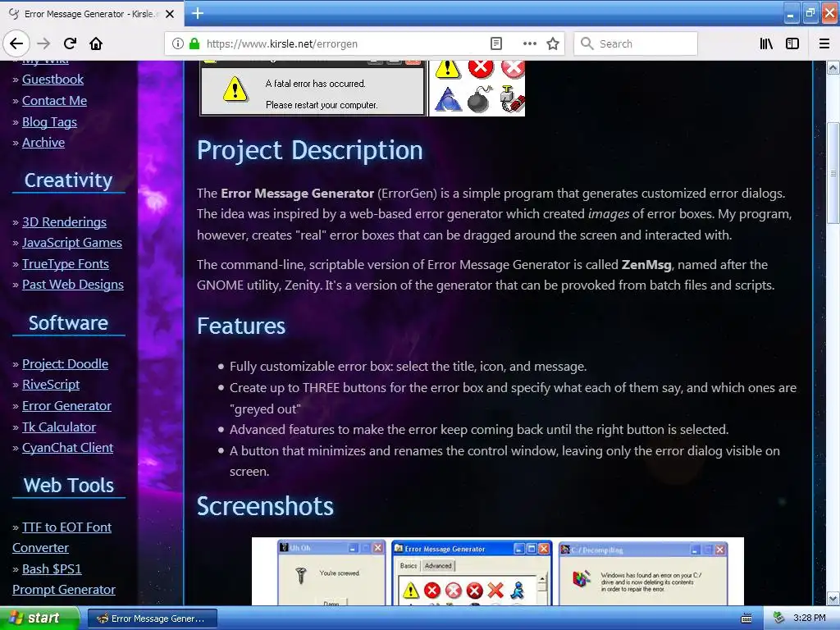Open the Contact Me link
The height and width of the screenshot is (630, 840).
tap(54, 101)
